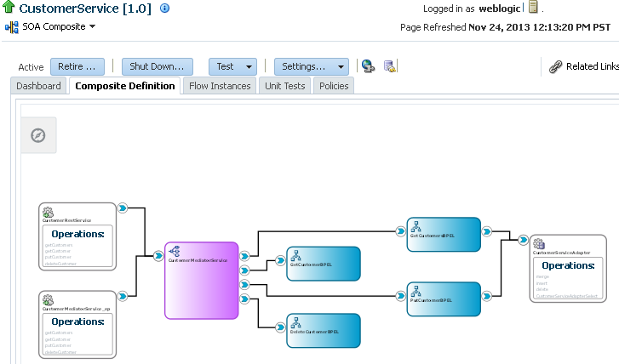Viewport: 619px width, 364px height.
Task: Click the SOA Composite component icon
Action: tap(12, 27)
